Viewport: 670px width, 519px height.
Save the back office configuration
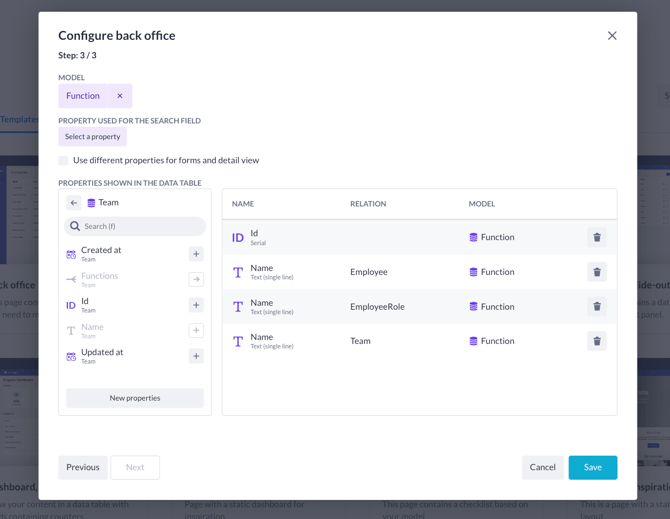pos(593,467)
